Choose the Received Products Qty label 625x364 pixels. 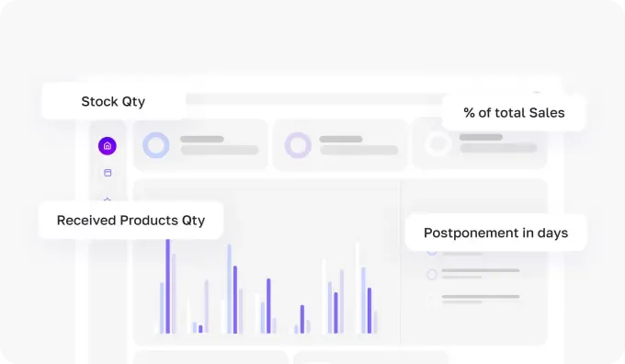(131, 220)
